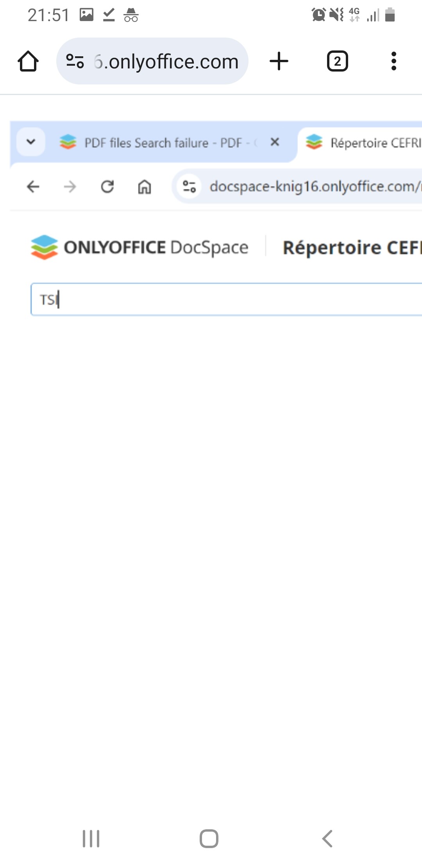This screenshot has height=868, width=422.
Task: Expand the tab list dropdown chevron
Action: (30, 142)
